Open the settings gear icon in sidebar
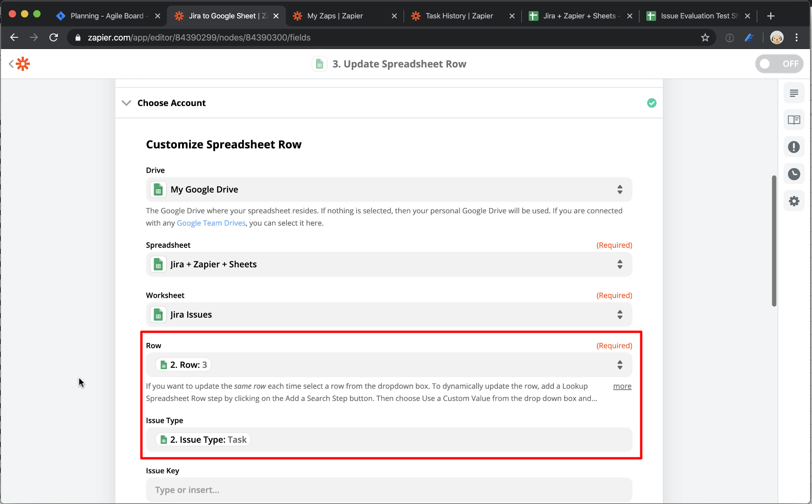The height and width of the screenshot is (504, 812). (794, 201)
